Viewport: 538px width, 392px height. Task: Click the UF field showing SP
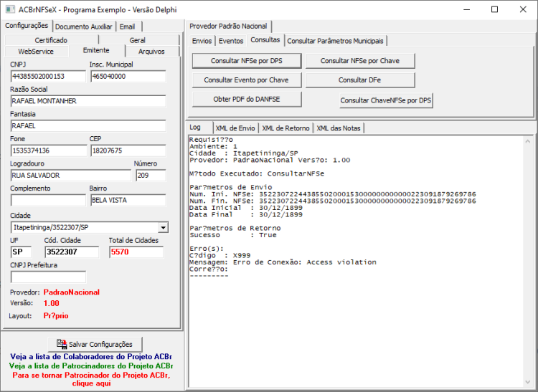[21, 252]
